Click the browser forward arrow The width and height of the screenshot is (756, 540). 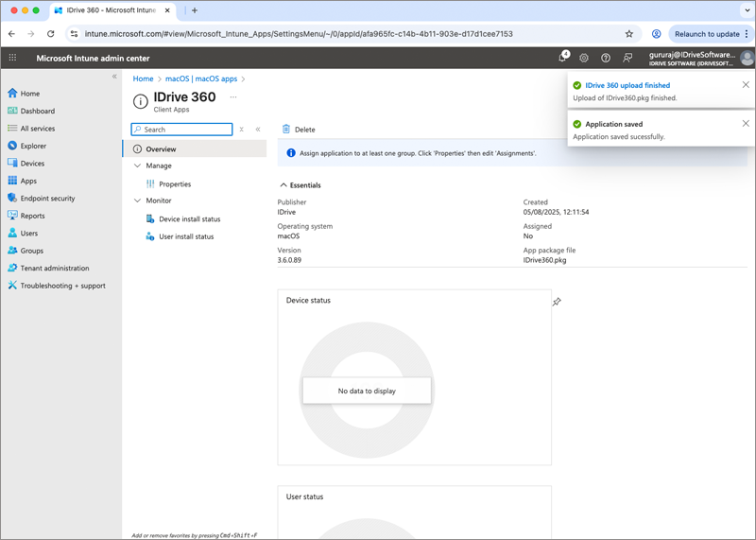[x=31, y=34]
